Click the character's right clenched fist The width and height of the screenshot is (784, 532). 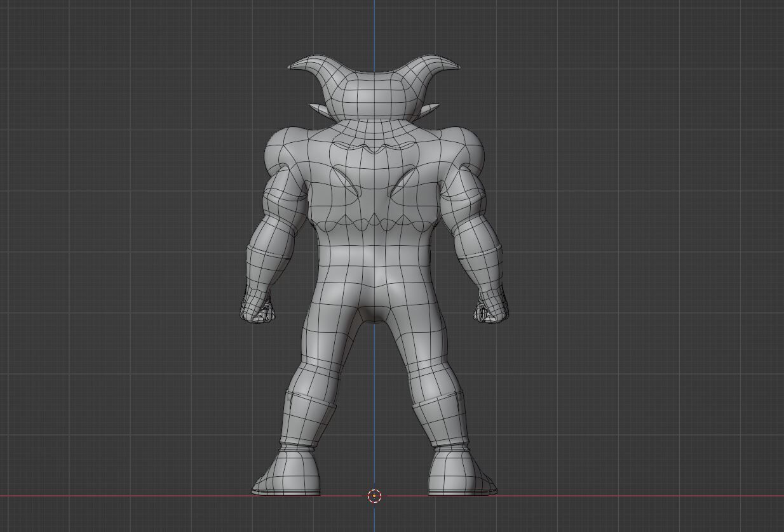(x=490, y=309)
